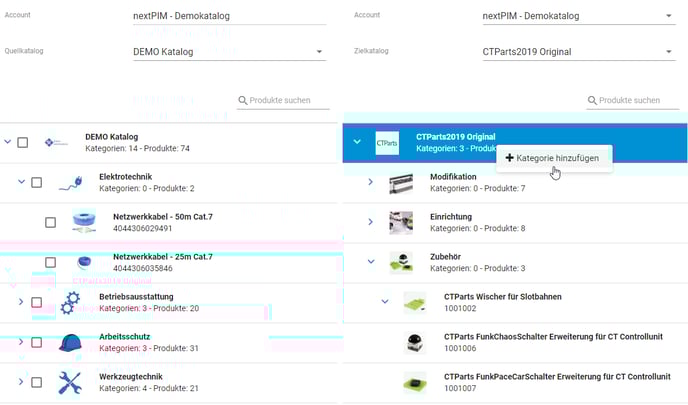Click the Modifikation category image
The height and width of the screenshot is (405, 688).
click(x=401, y=183)
